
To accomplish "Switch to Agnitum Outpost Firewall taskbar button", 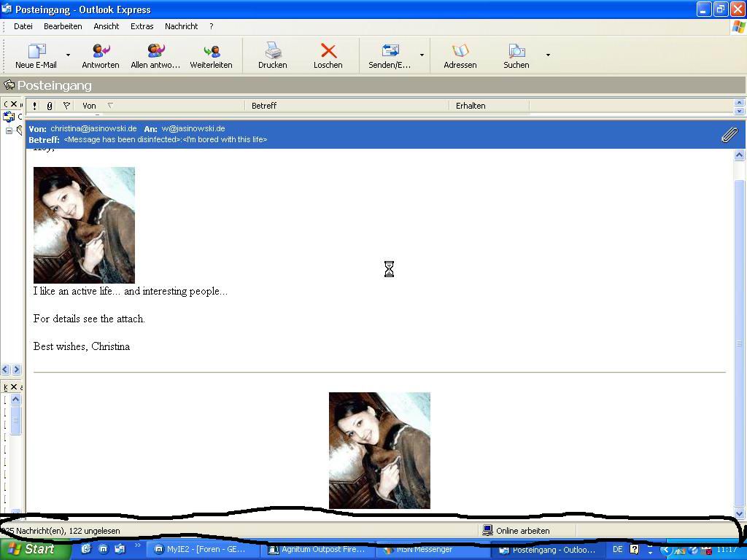I will (x=318, y=550).
